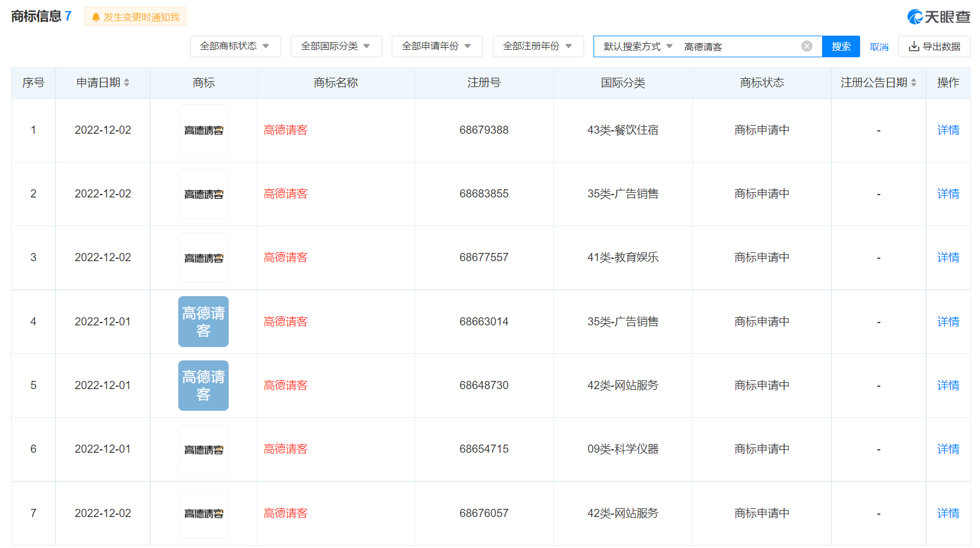Click 商标信息 7 heading

42,16
